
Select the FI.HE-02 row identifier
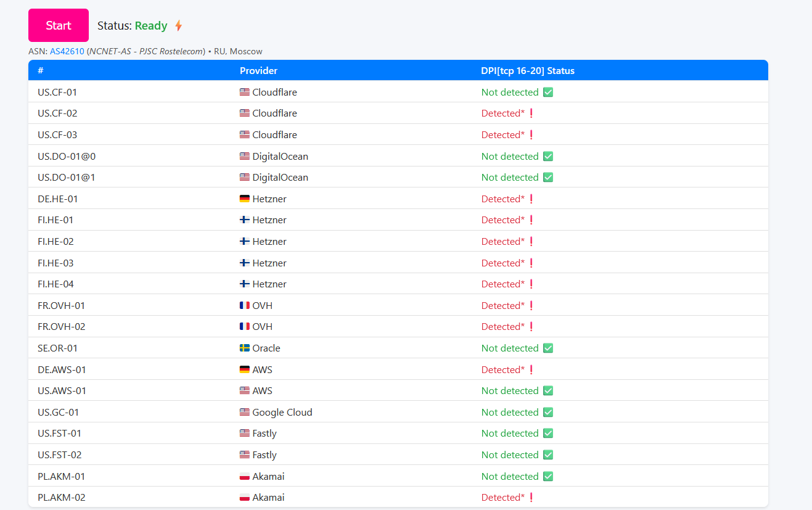55,242
